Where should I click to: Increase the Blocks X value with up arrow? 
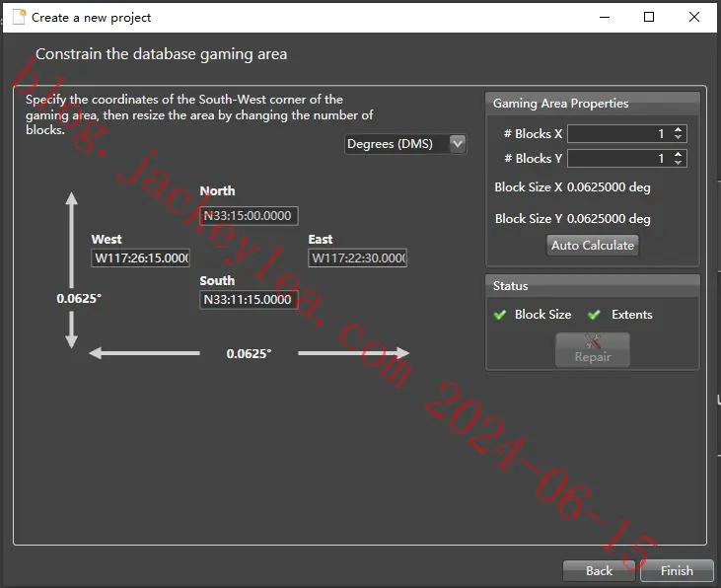pos(678,130)
